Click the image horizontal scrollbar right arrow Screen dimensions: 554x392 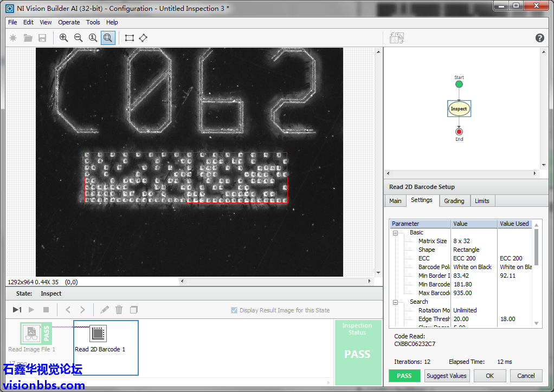(x=369, y=281)
